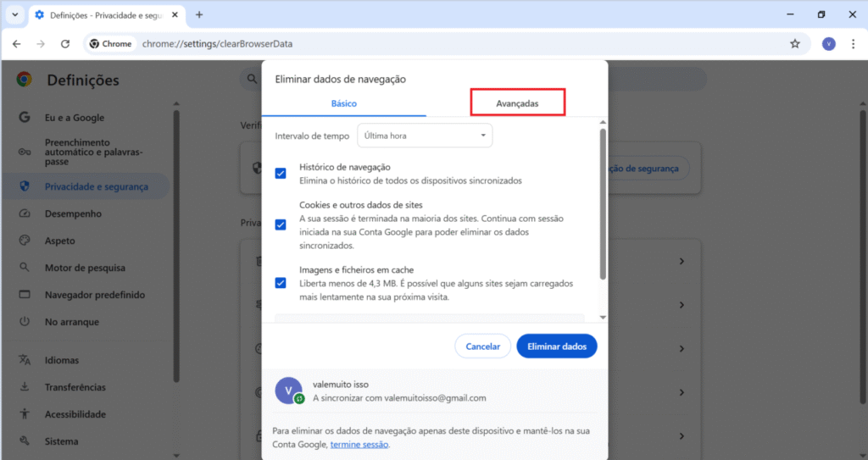868x460 pixels.
Task: Open Sistema settings
Action: click(61, 441)
